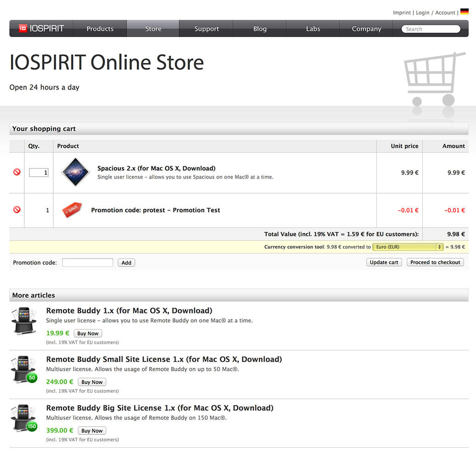
Task: Open the Store tab
Action: (153, 28)
